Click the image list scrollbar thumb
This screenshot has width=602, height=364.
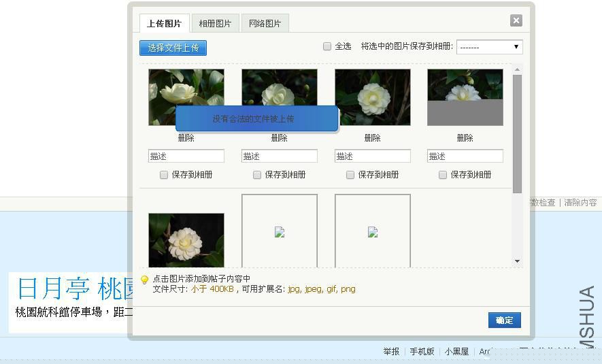(x=517, y=133)
